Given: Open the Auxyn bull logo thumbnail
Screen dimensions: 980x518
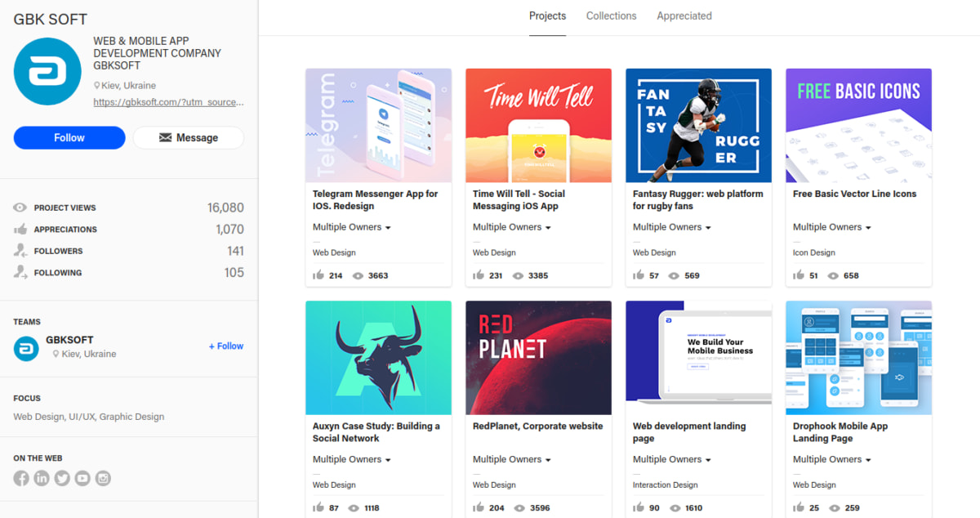Looking at the screenshot, I should [378, 357].
